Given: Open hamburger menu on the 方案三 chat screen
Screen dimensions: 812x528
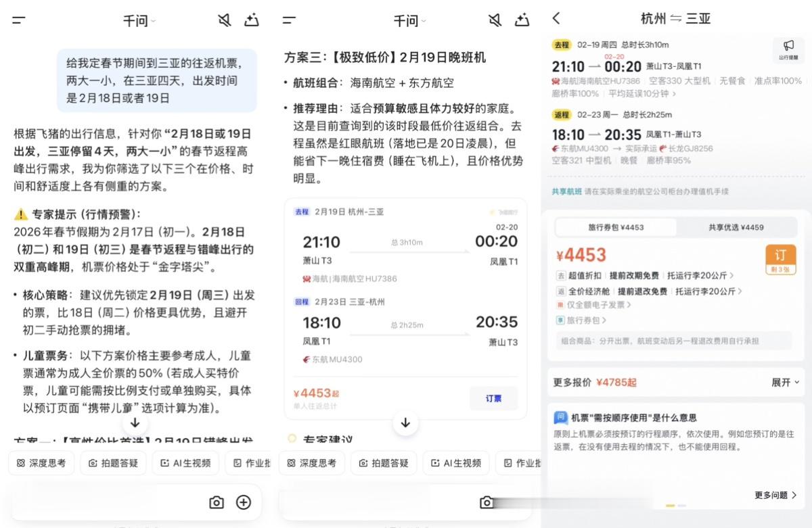Looking at the screenshot, I should [290, 20].
